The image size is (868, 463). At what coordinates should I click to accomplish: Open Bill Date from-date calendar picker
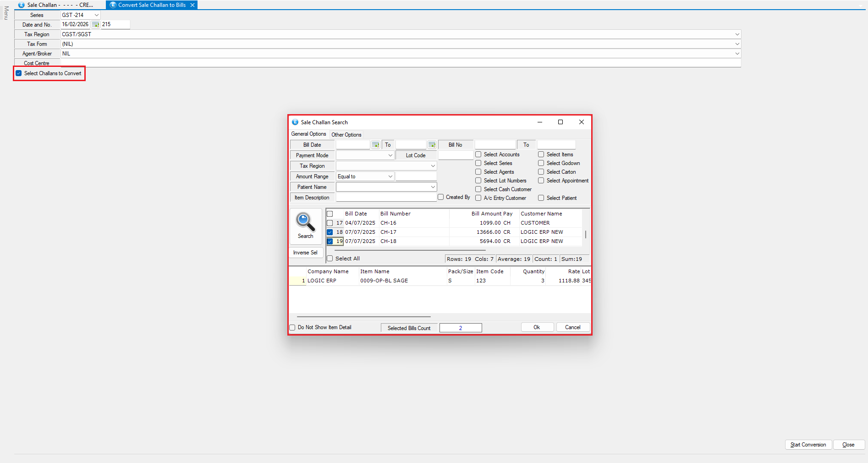375,145
